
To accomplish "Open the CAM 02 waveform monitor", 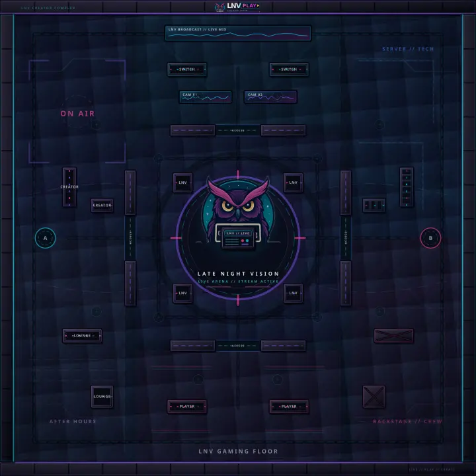I will tap(270, 97).
